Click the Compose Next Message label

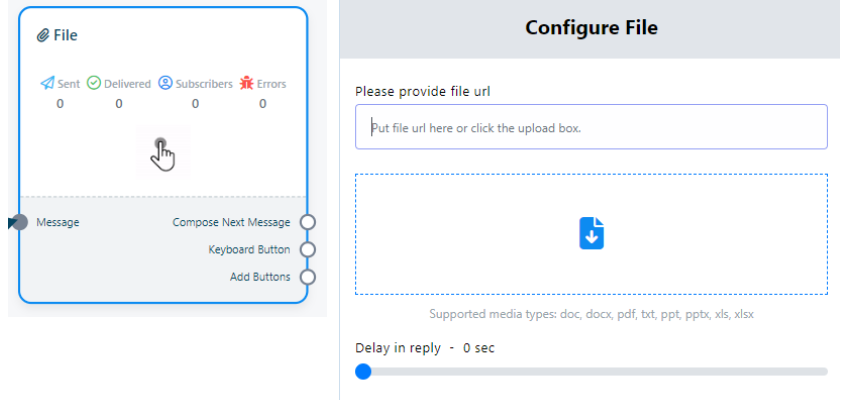coord(231,222)
